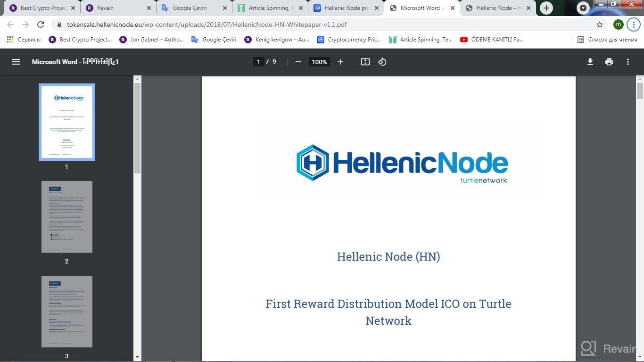Go forward in browser history
This screenshot has width=644, height=362.
(x=25, y=25)
